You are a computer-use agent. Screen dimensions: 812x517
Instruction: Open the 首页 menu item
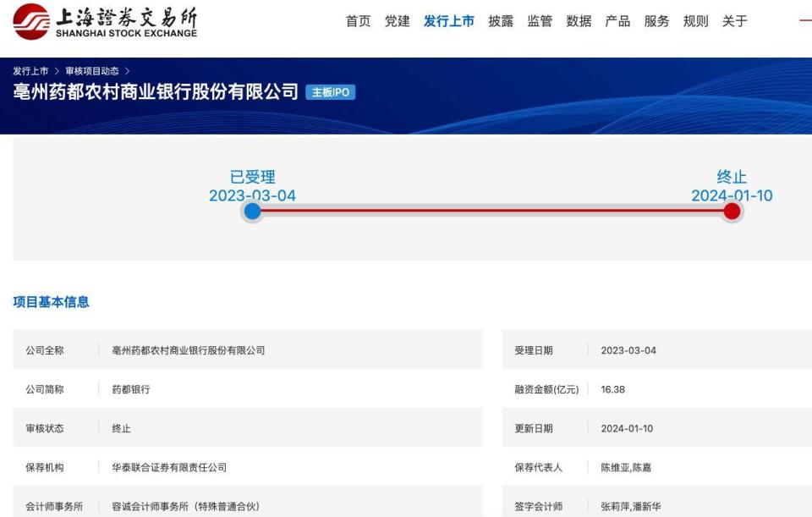coord(356,20)
